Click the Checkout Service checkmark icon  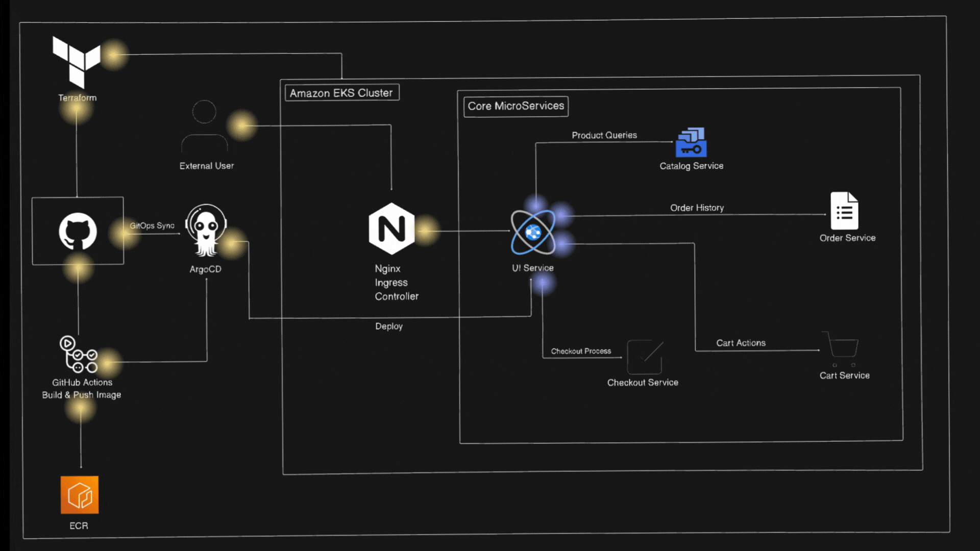[645, 357]
